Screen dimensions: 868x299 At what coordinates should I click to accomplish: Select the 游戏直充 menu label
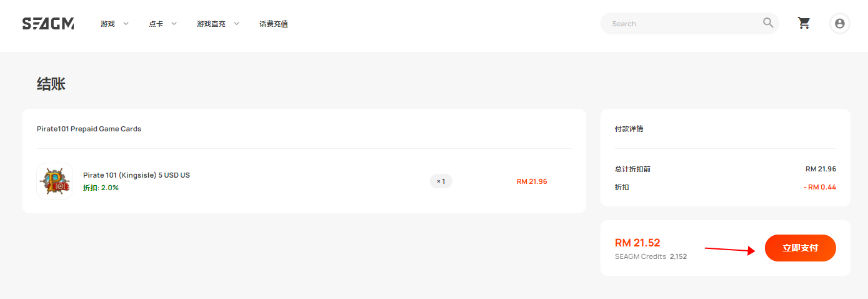tap(211, 24)
